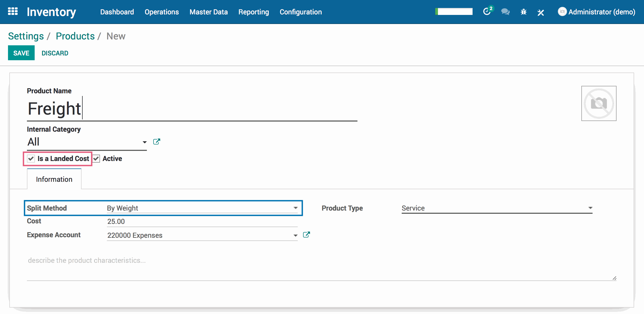
Task: Click the Product Name field containing Freight
Action: (x=192, y=109)
